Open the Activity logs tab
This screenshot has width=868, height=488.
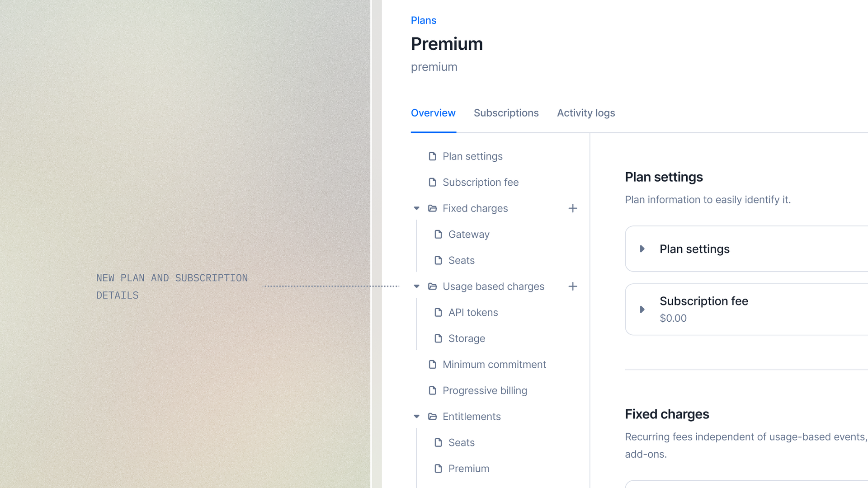pos(586,113)
